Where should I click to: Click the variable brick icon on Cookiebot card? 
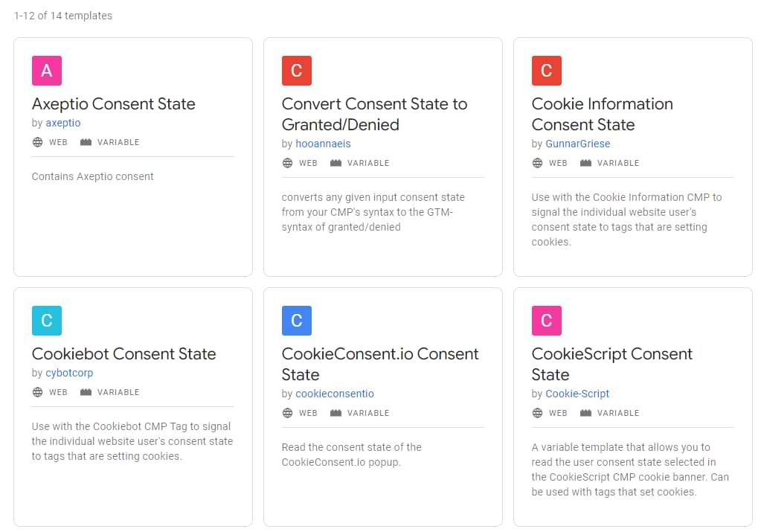(86, 392)
